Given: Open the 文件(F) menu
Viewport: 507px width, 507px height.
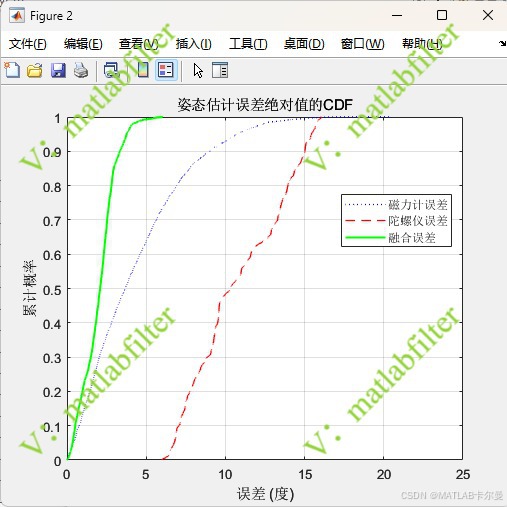Looking at the screenshot, I should (27, 44).
